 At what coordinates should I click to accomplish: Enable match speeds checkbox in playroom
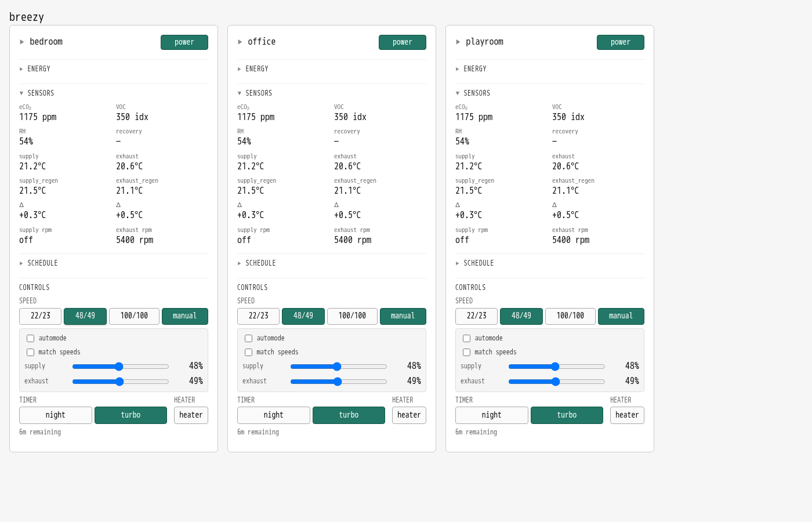click(466, 352)
